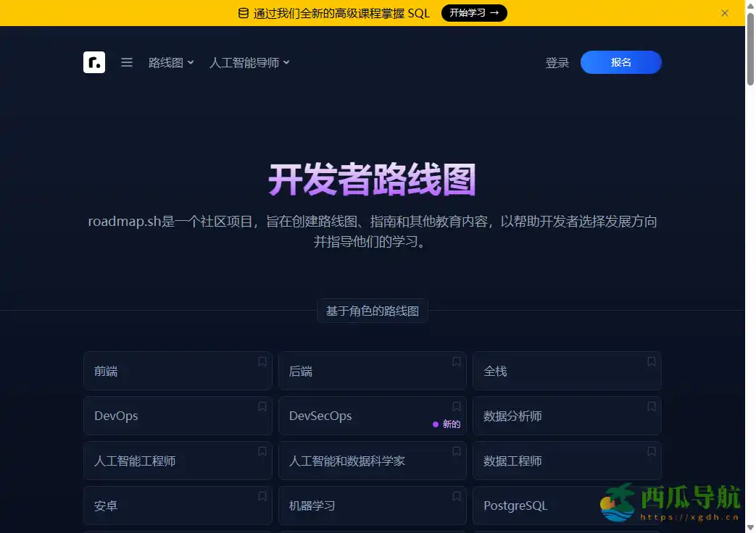Open the 登录 login link
This screenshot has height=533, width=756.
coord(557,62)
